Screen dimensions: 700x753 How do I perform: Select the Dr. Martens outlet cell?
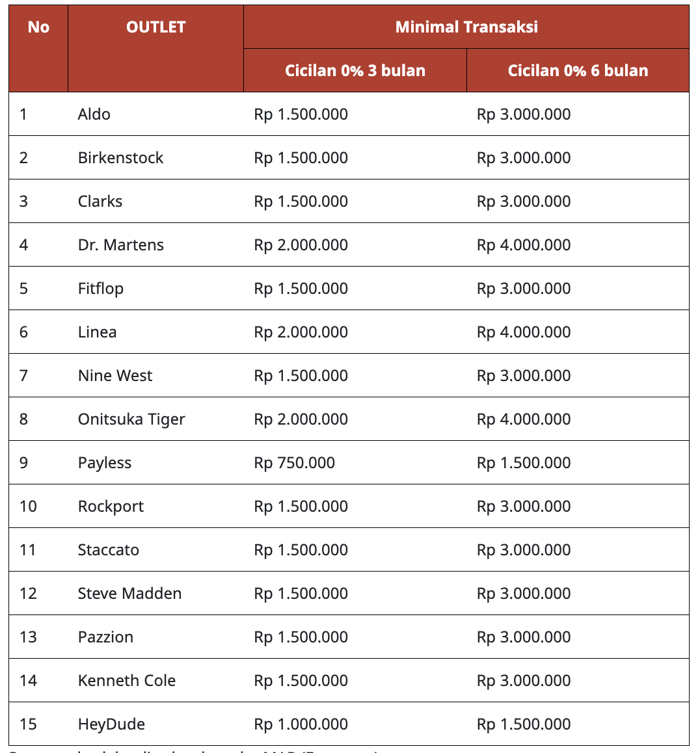(x=121, y=245)
